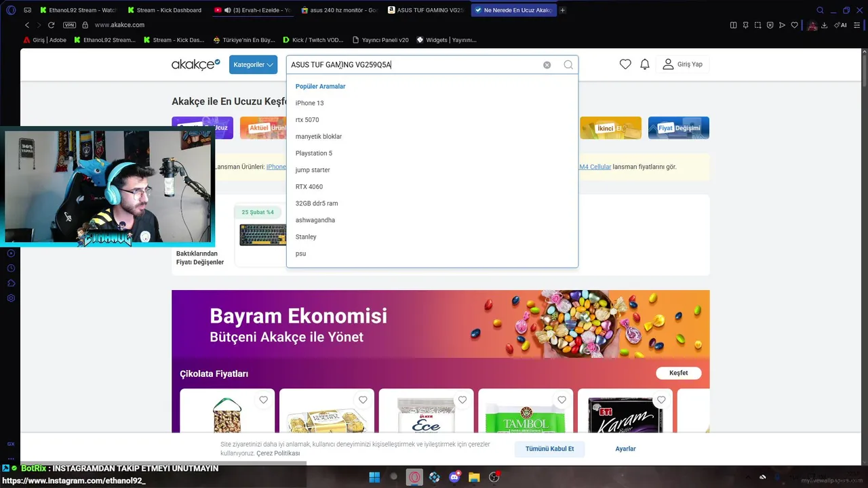868x488 pixels.
Task: Open Fiyat Değişimi category banner
Action: coord(679,127)
